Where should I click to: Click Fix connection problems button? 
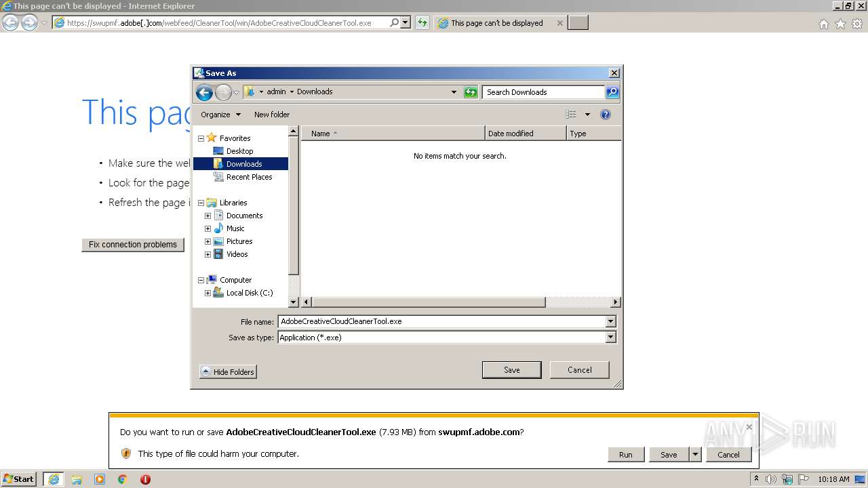coord(133,245)
